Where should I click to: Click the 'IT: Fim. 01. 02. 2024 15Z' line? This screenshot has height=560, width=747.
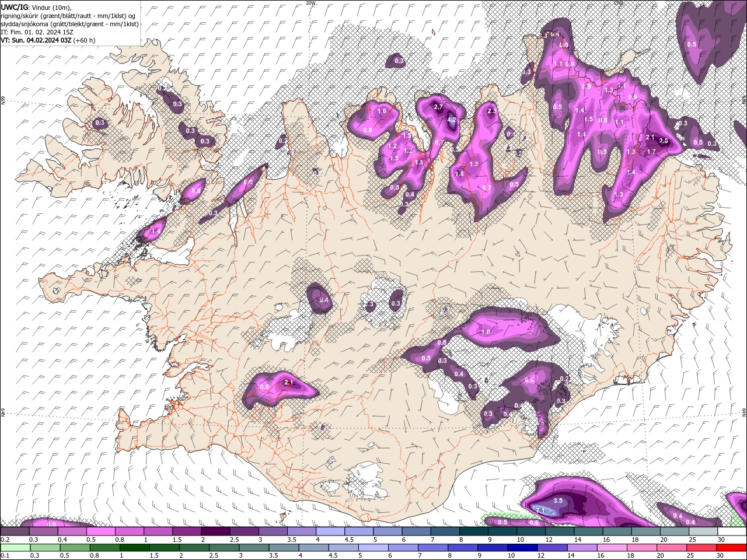36,32
